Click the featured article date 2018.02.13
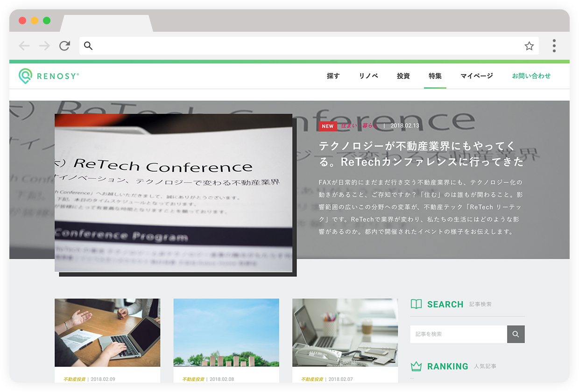 [405, 126]
